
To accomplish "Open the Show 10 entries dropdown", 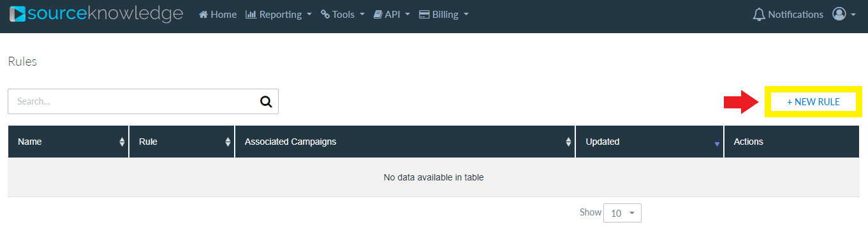I will [x=622, y=213].
